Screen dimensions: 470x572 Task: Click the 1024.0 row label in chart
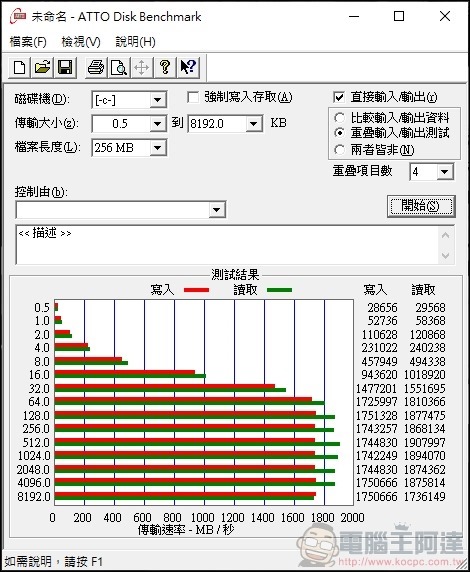[x=34, y=456]
